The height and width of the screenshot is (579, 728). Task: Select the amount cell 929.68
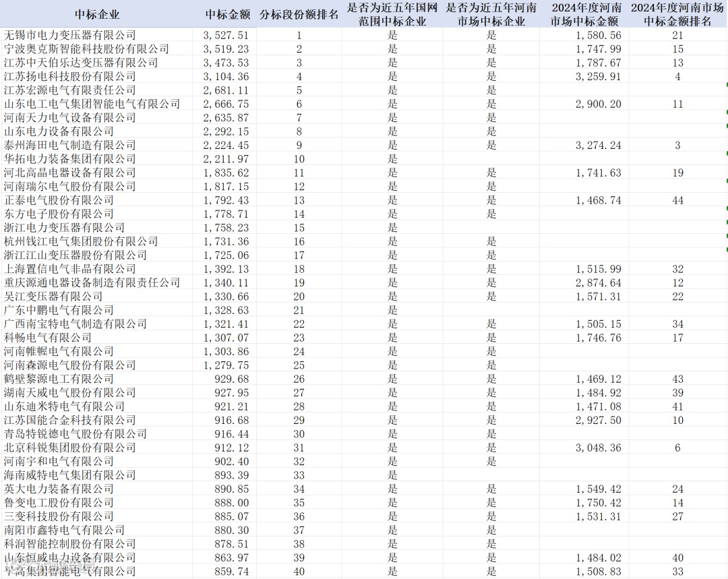click(x=232, y=379)
